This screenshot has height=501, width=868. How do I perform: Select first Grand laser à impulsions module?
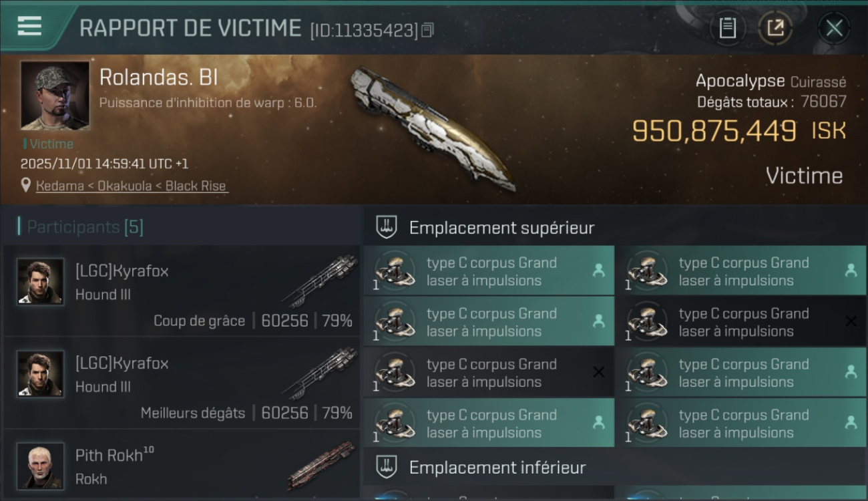[x=489, y=271]
